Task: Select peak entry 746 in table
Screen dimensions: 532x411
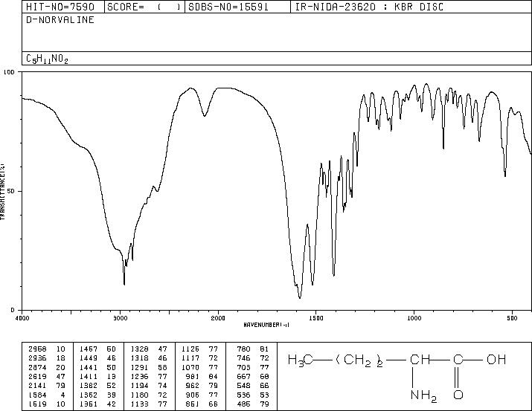Action: 253,357
